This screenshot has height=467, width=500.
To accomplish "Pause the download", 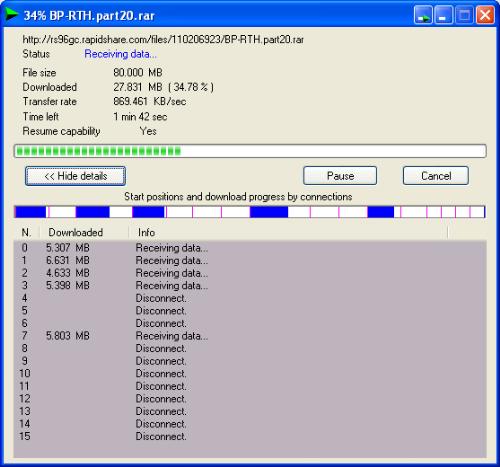I will coord(340,176).
